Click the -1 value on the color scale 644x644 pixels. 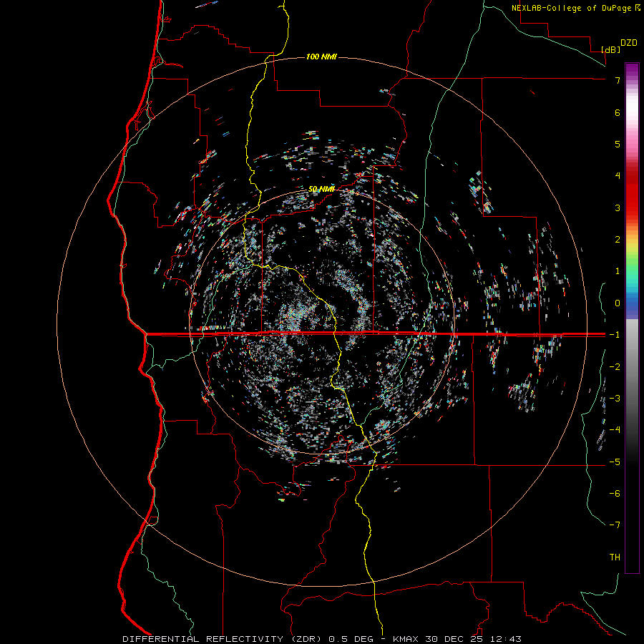615,335
